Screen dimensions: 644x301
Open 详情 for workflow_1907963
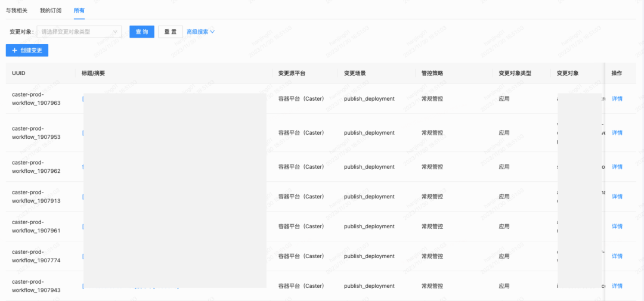click(x=617, y=98)
